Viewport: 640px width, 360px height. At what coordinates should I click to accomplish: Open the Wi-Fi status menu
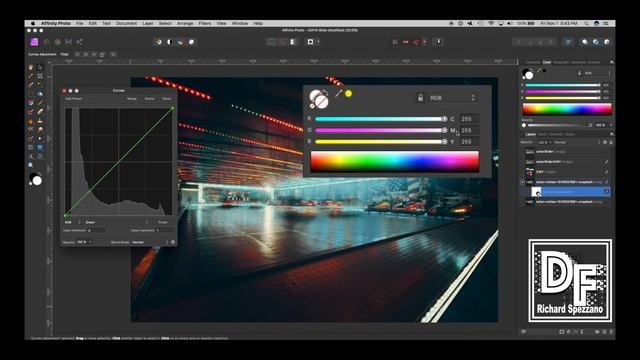[491, 24]
